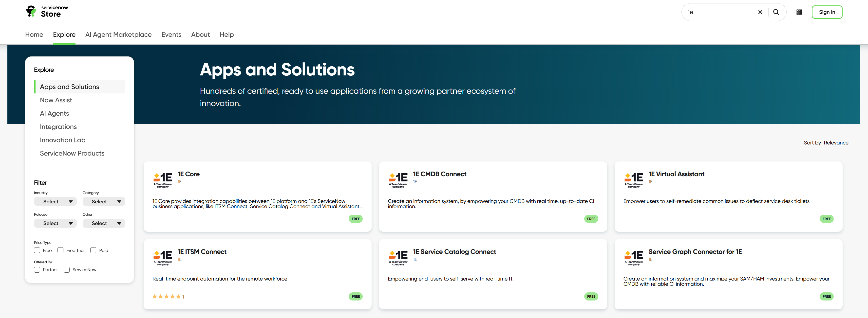Click the ServiceNow Store logo

47,11
